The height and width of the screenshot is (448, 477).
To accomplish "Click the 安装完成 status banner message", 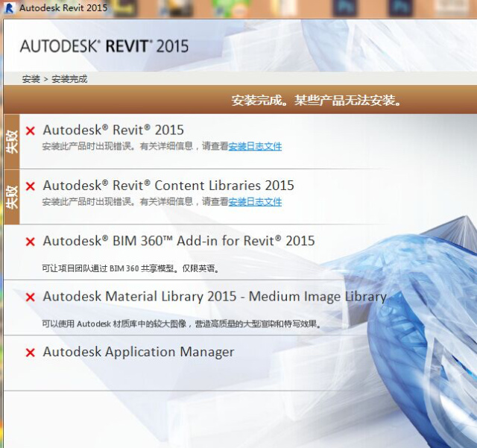I will (317, 100).
